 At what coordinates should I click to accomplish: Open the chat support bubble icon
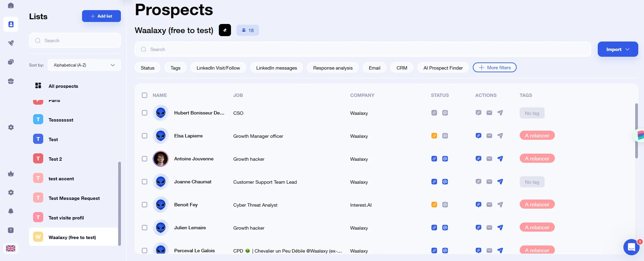[631, 247]
